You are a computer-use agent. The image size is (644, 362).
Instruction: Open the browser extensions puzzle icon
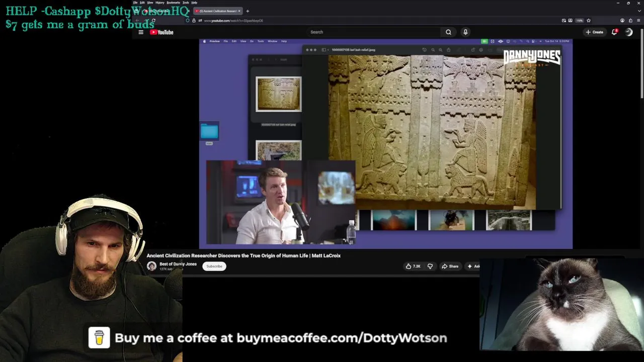[630, 21]
